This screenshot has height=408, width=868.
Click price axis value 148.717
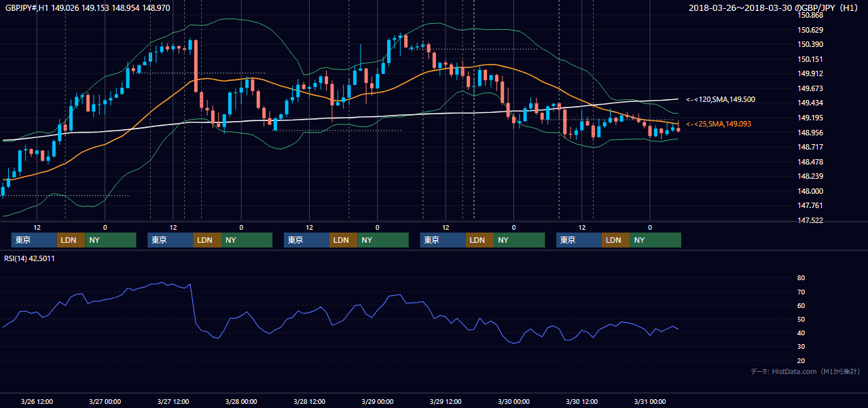(811, 148)
